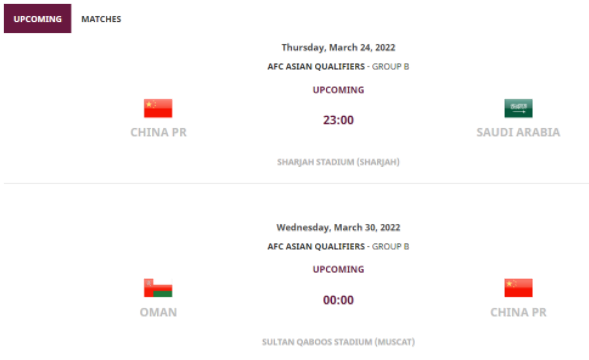Open the Saudi Arabia team name
589x360 pixels.
(x=518, y=132)
